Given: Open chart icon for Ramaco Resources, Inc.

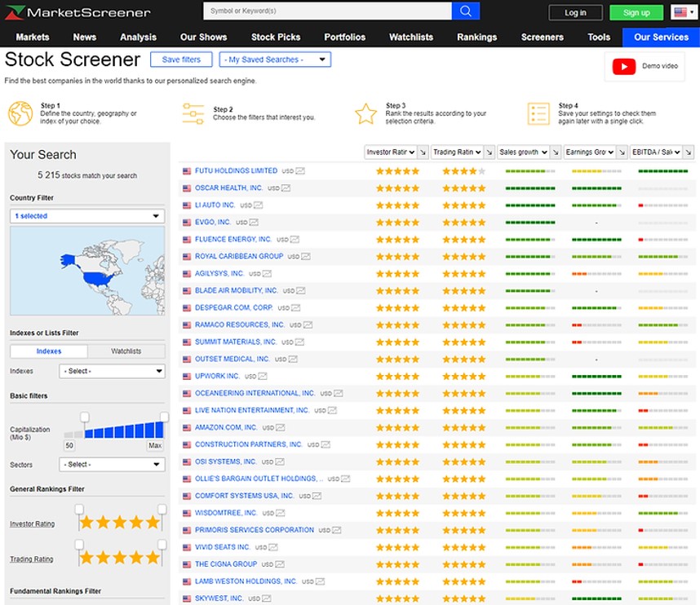Looking at the screenshot, I should coord(308,325).
